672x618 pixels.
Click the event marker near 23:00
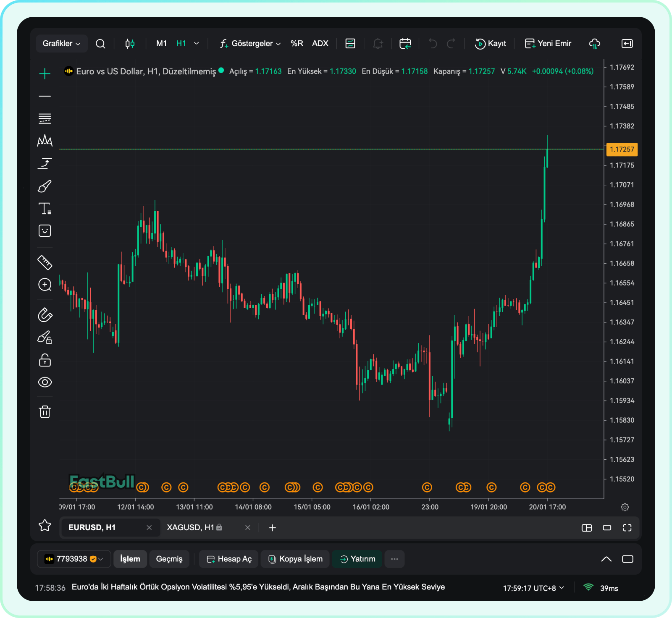[x=427, y=487]
